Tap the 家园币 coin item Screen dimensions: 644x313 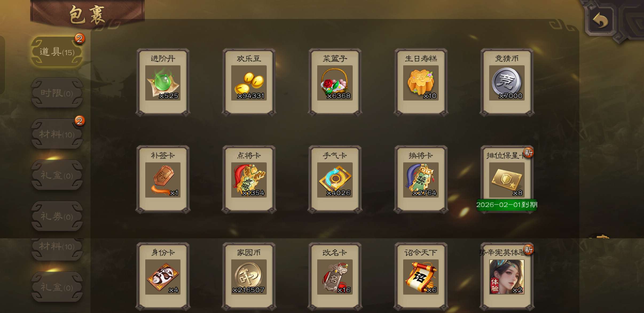click(249, 277)
